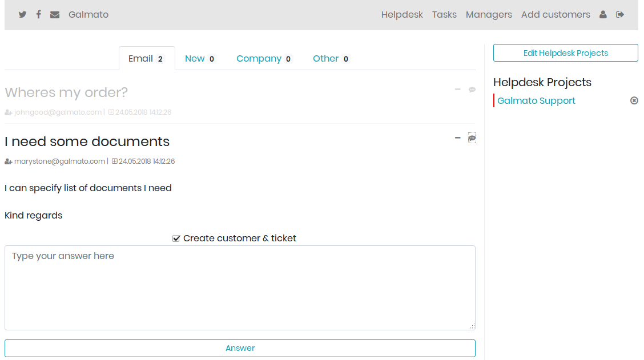
Task: Open the 'Wheres my order?' message title
Action: tap(66, 92)
